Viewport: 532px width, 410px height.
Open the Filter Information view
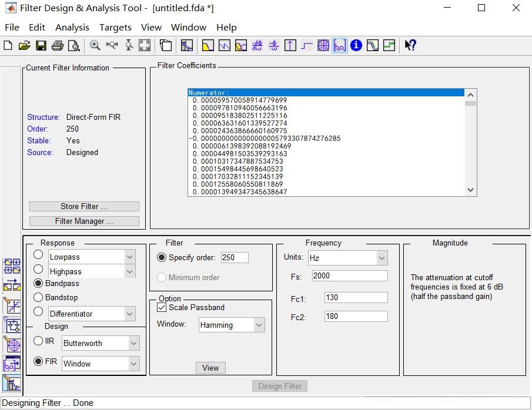(x=356, y=46)
